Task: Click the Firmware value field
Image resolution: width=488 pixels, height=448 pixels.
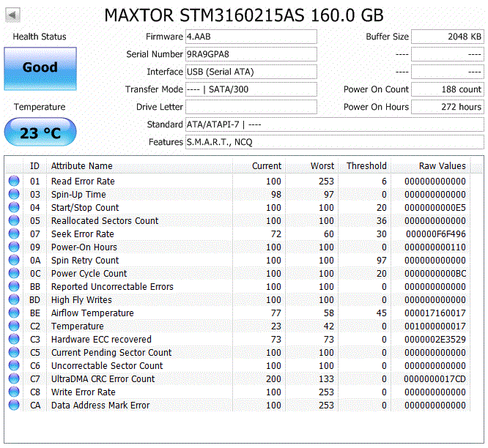Action: [251, 37]
